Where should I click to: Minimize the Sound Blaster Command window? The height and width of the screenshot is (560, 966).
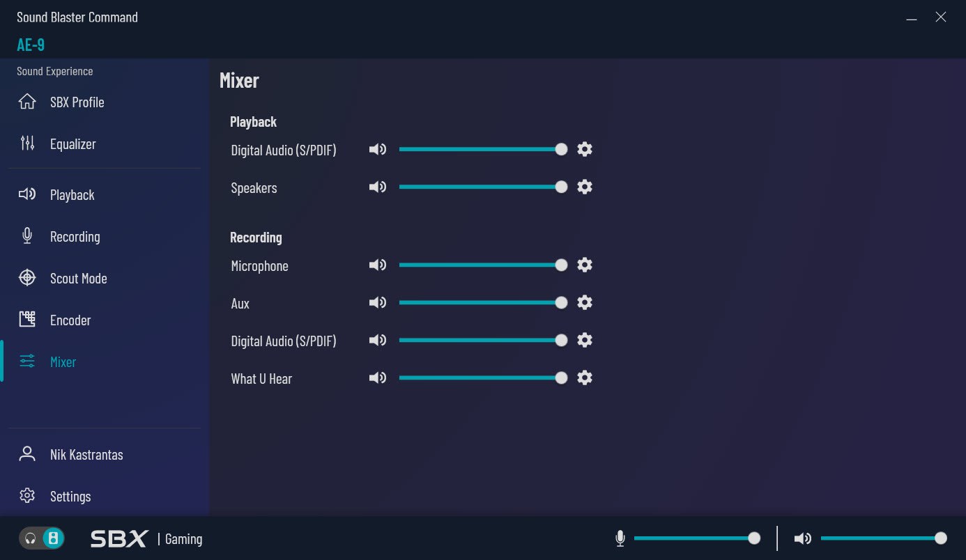pyautogui.click(x=912, y=18)
